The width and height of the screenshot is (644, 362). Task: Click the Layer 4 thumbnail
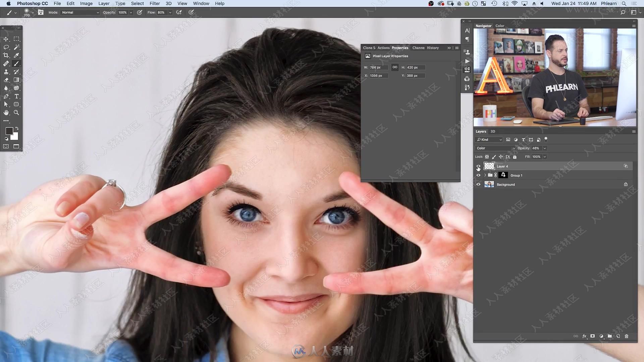[x=489, y=166]
